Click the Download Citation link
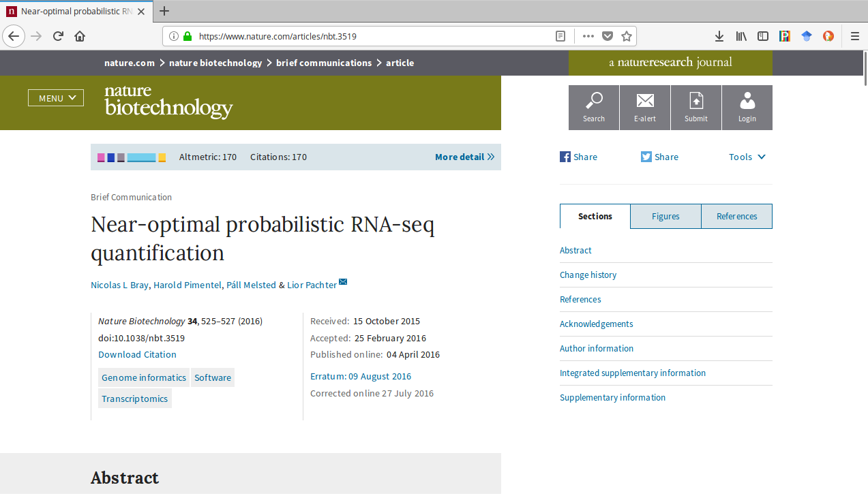This screenshot has height=498, width=868. click(137, 354)
